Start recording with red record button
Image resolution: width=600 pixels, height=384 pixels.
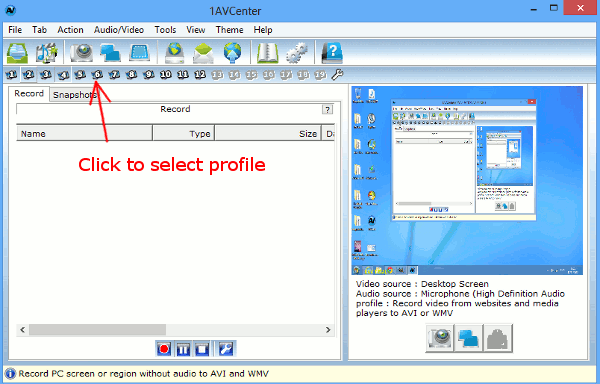point(164,349)
